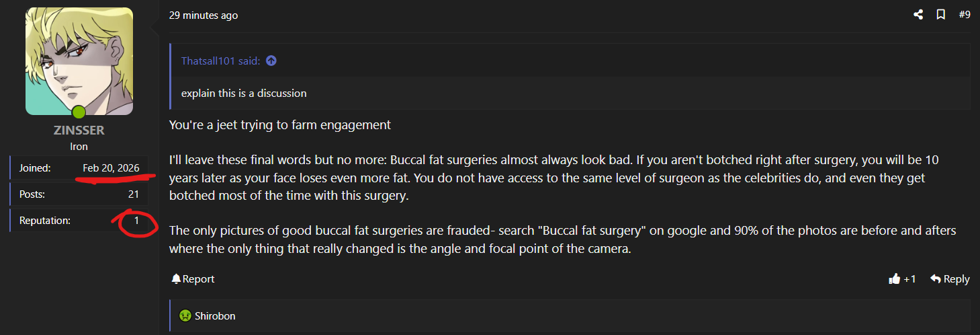Open the Posts count 21 link
Viewport: 980px width, 335px height.
[134, 194]
